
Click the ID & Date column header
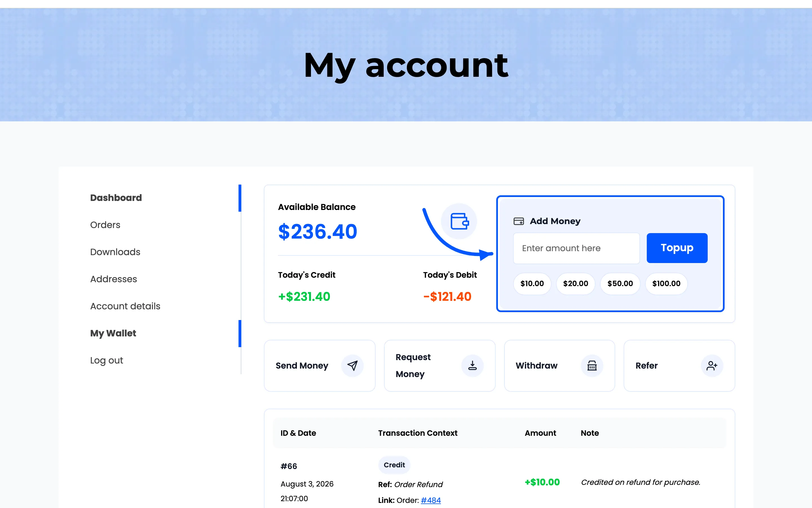coord(298,433)
